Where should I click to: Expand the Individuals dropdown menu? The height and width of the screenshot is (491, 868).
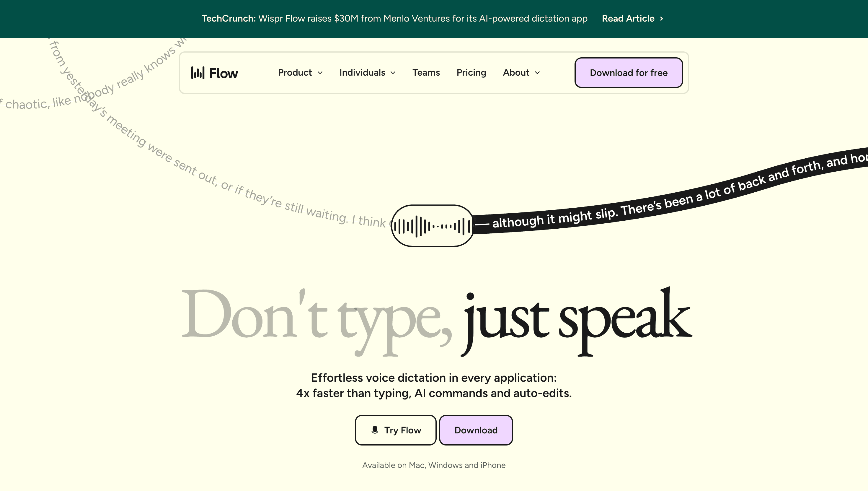coord(367,72)
